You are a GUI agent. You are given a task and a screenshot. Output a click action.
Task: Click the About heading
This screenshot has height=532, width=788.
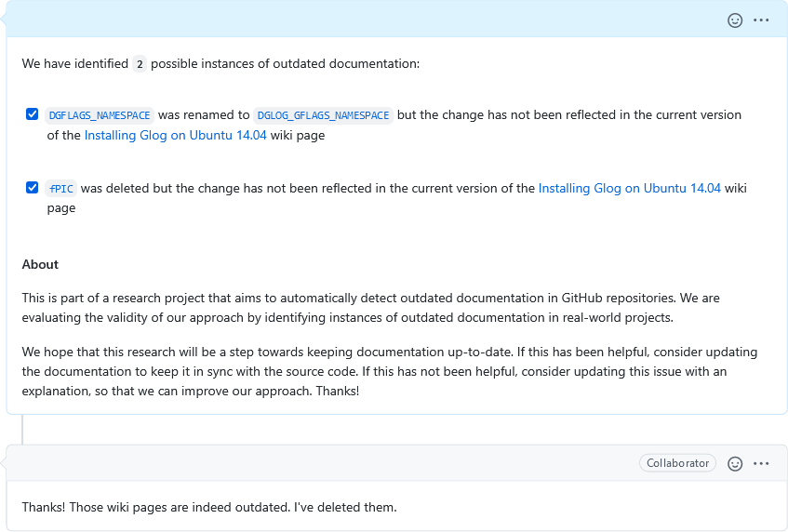click(40, 264)
